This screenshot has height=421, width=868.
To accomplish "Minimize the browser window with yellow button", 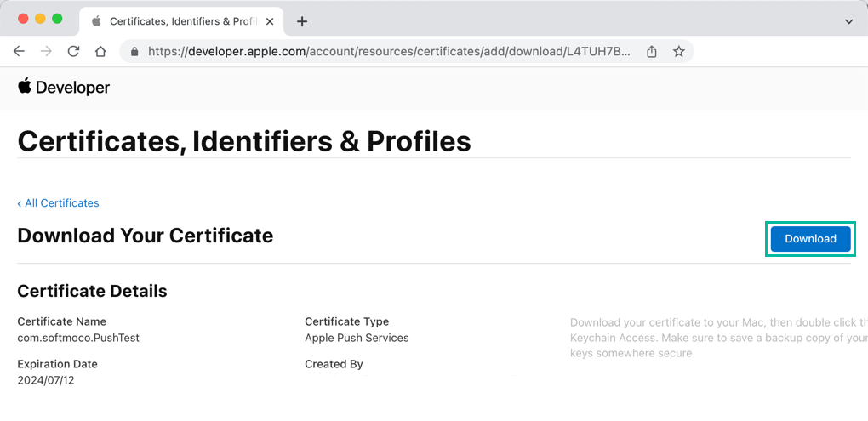I will 40,19.
